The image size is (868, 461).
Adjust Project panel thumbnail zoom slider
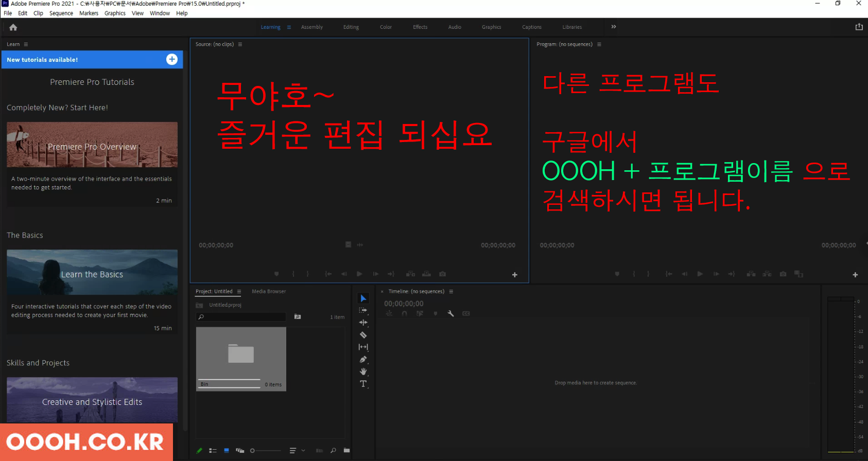click(x=266, y=451)
